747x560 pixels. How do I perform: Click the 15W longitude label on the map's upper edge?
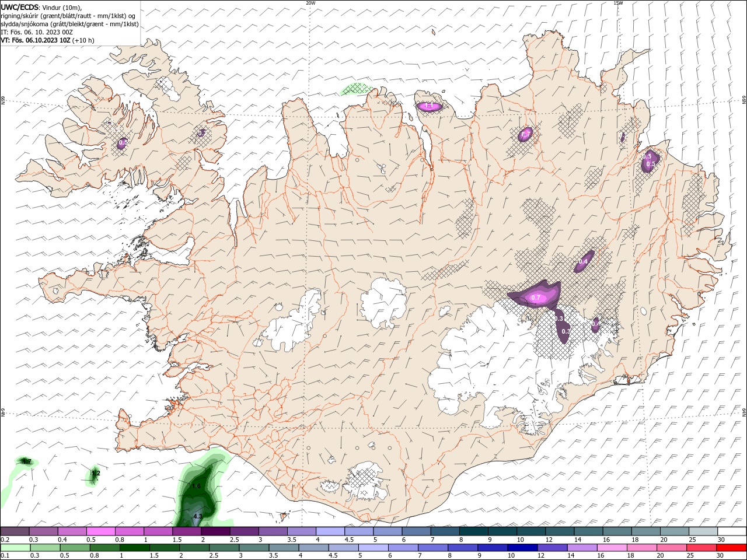[x=618, y=3]
